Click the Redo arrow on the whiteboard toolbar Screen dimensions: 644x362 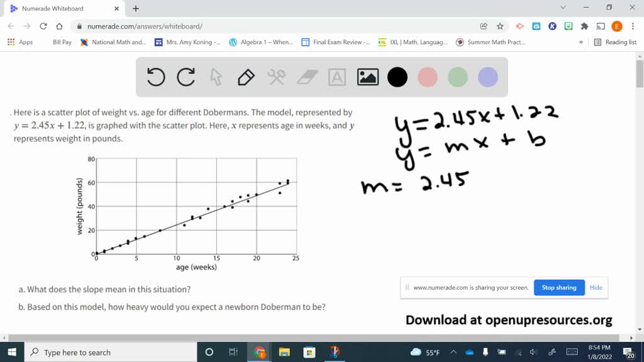[x=186, y=77]
